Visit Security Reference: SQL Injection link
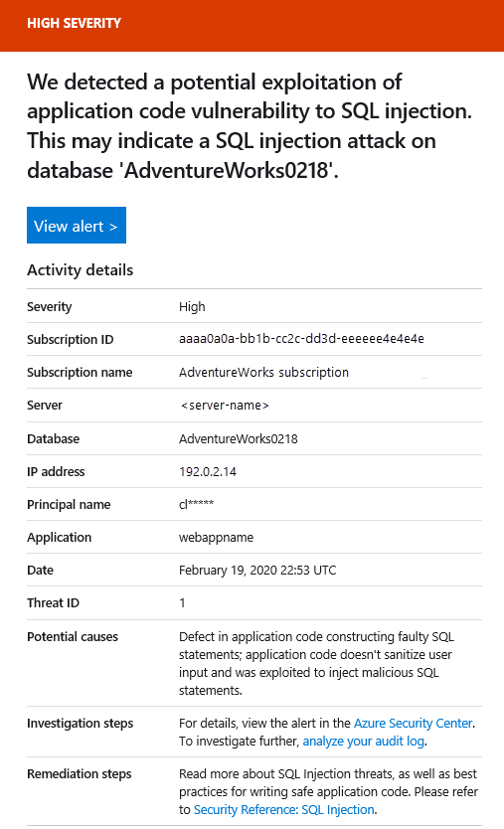Image resolution: width=504 pixels, height=829 pixels. coord(284,809)
